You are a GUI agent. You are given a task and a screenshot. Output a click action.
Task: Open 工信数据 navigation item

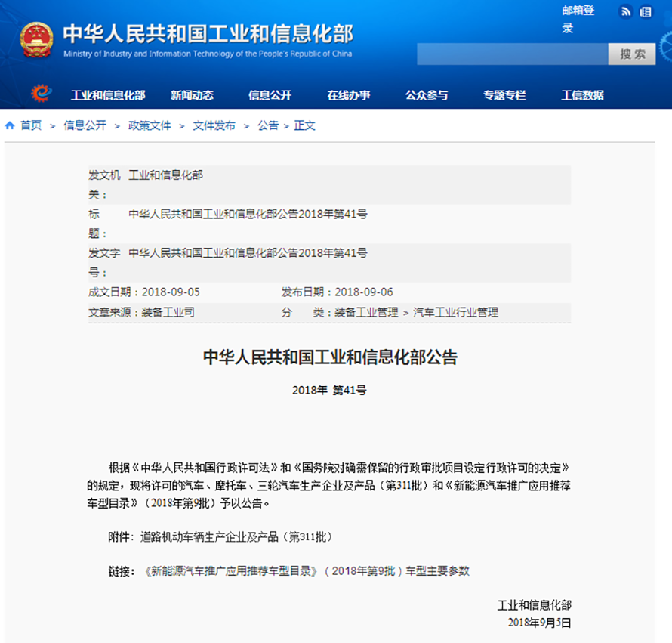(582, 95)
